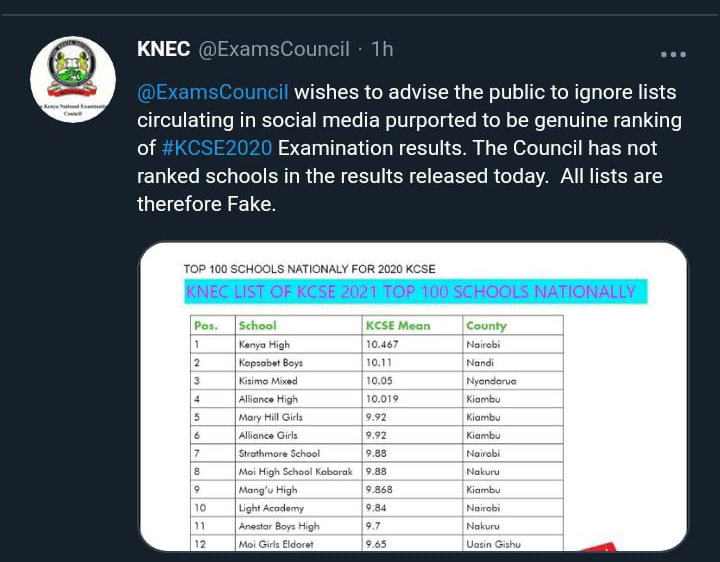Open the tweet's three-dot more menu

click(x=673, y=53)
